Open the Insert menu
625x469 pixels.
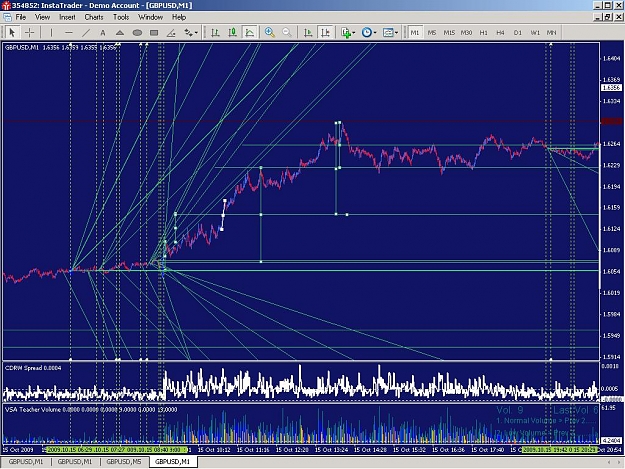(67, 17)
